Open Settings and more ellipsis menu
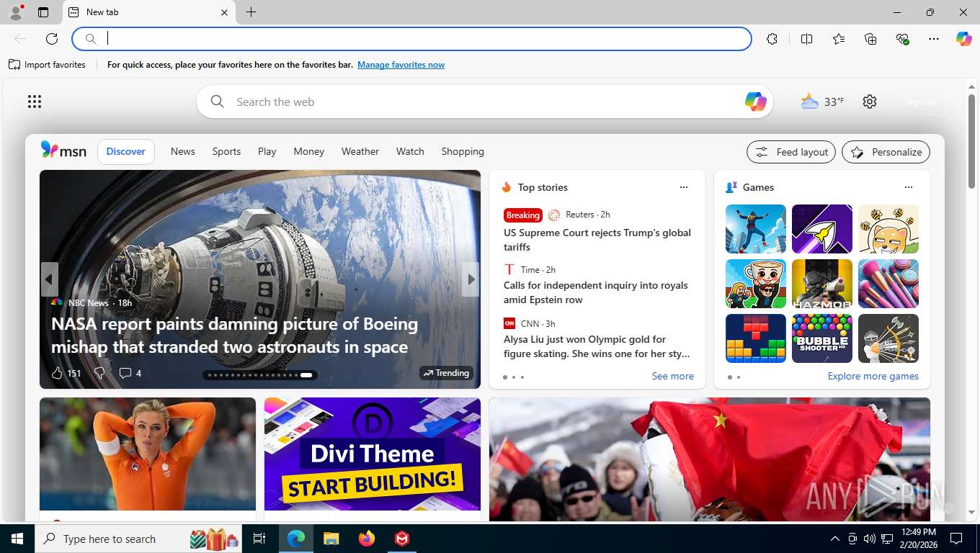The height and width of the screenshot is (553, 980). tap(934, 39)
